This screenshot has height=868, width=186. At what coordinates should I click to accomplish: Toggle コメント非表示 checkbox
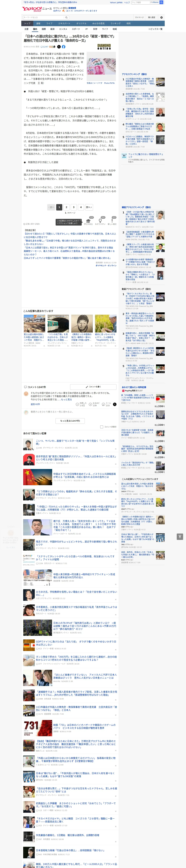[102, 427]
